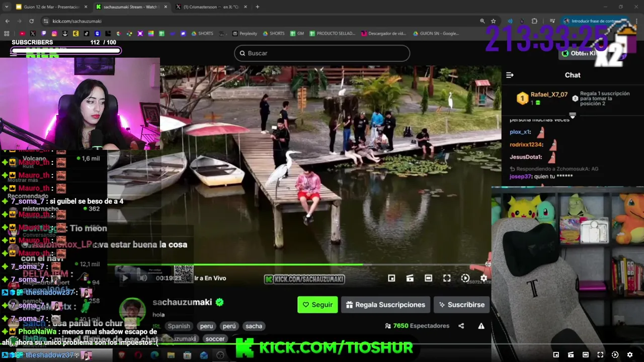Open Microsoft Store in taskbar
Screen dimensions: 644x362
pos(187,355)
